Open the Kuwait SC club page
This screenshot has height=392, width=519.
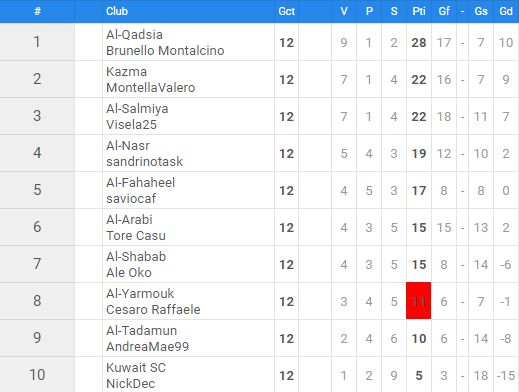pyautogui.click(x=136, y=368)
